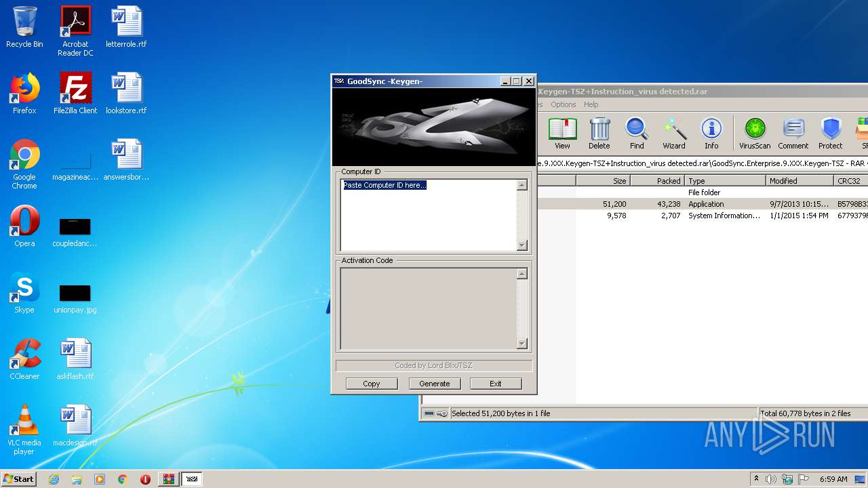Open the FileZilla Client desktop shortcut
The width and height of the screenshot is (868, 488).
[75, 94]
